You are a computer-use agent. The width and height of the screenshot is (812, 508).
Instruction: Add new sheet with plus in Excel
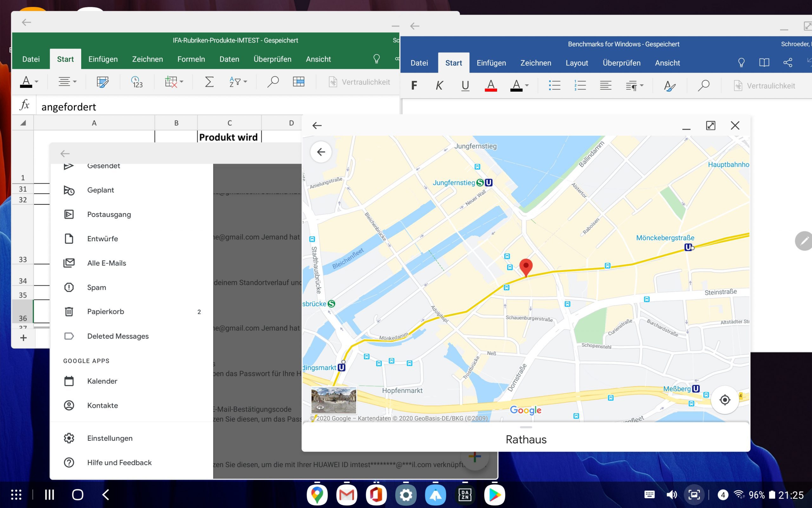click(23, 338)
